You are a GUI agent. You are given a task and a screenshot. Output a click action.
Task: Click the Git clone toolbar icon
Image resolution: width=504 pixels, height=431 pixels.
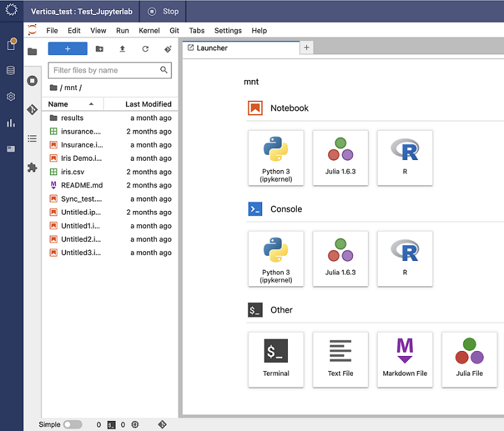(x=168, y=49)
